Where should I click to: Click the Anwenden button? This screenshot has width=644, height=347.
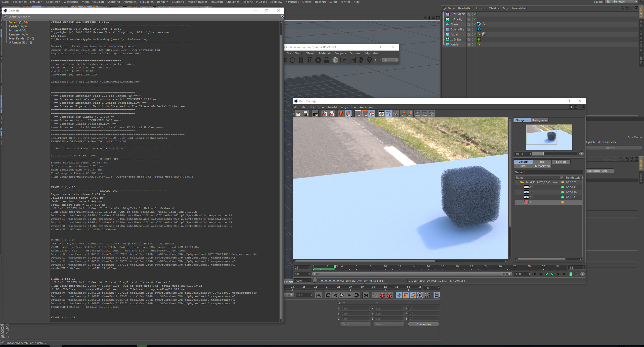coord(423,324)
